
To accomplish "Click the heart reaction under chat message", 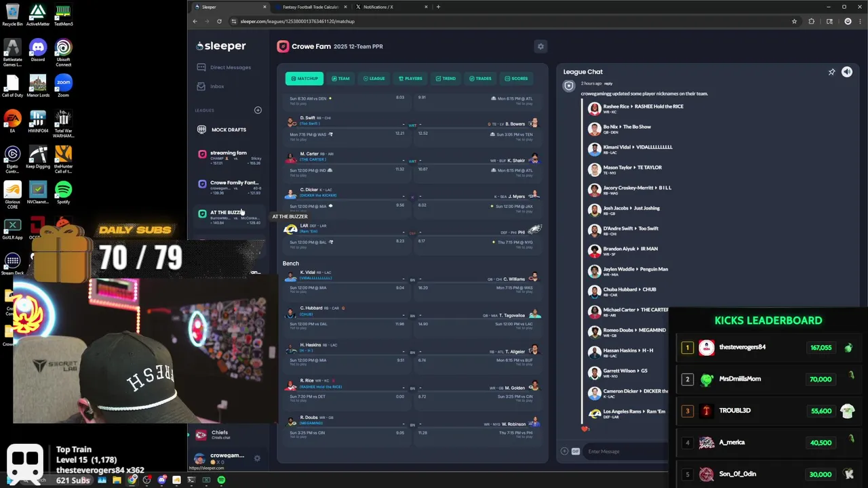I will 585,428.
